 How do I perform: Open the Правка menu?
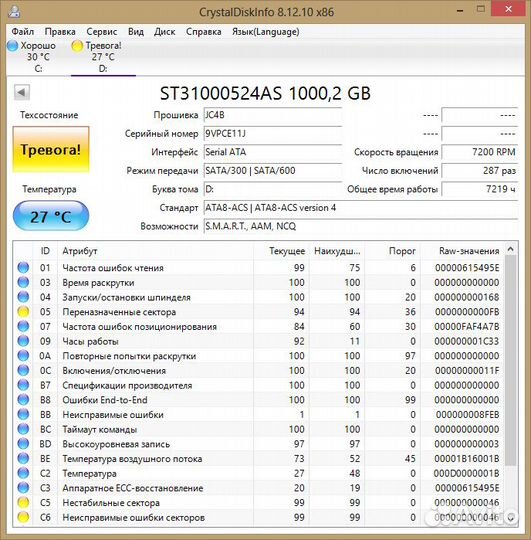(60, 32)
